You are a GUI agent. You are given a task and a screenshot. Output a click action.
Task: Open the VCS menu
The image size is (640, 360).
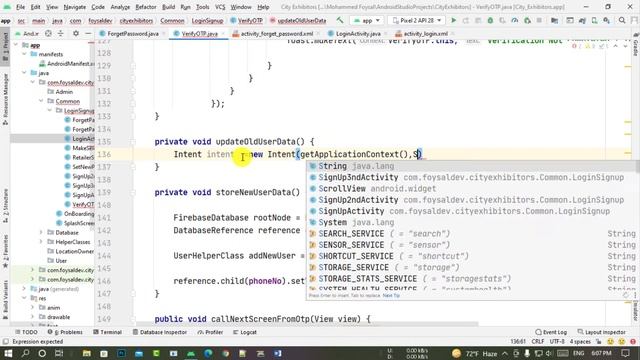point(220,7)
